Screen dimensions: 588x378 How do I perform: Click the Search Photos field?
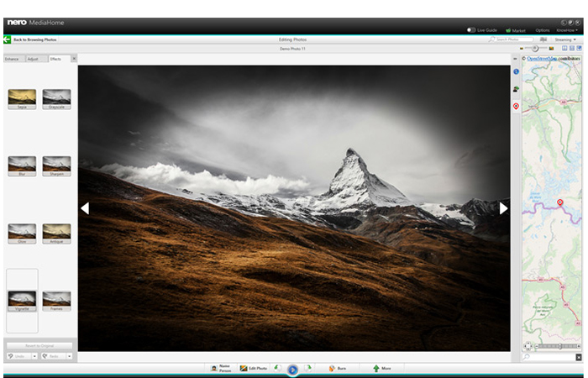point(515,39)
